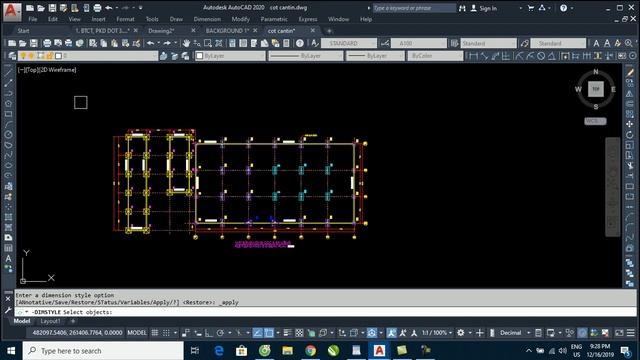The image size is (640, 360).
Task: Toggle Lineweight display in status bar
Action: 288,333
